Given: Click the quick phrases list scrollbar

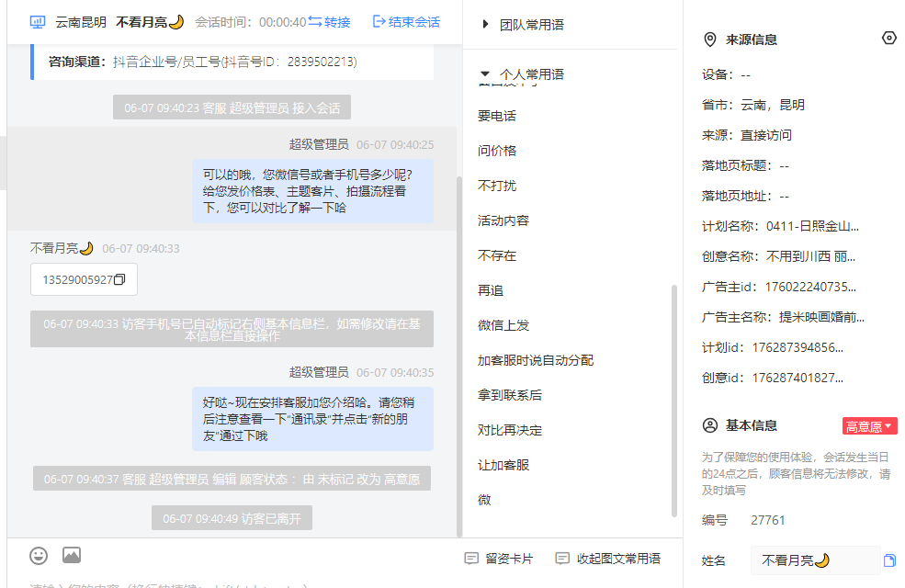Looking at the screenshot, I should pos(674,401).
